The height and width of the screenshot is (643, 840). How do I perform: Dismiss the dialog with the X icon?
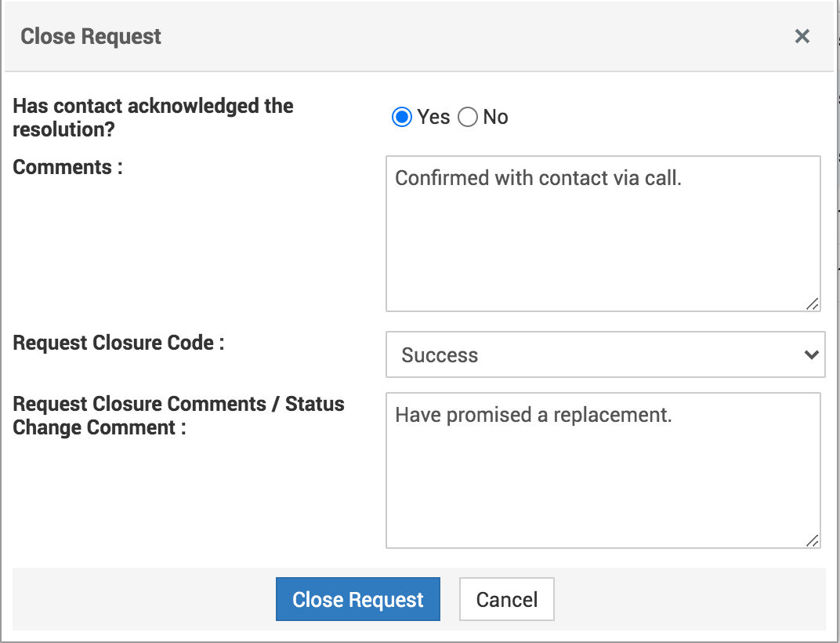[802, 36]
